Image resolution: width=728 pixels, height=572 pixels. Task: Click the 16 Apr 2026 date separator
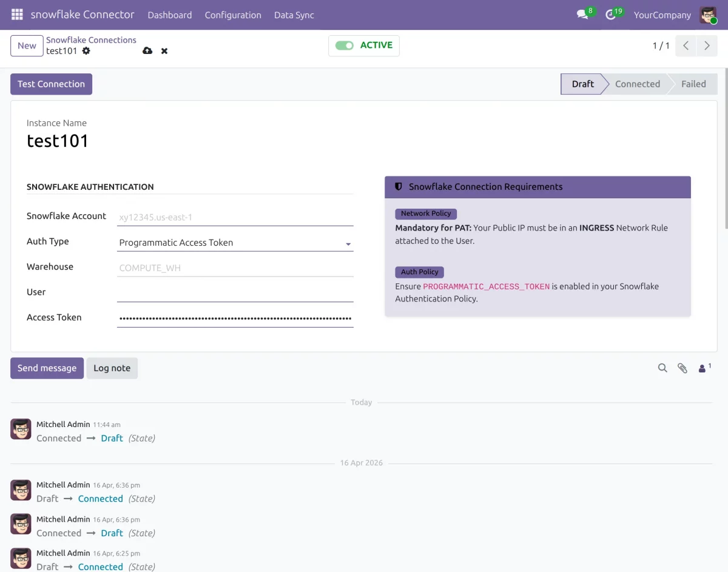pyautogui.click(x=362, y=463)
